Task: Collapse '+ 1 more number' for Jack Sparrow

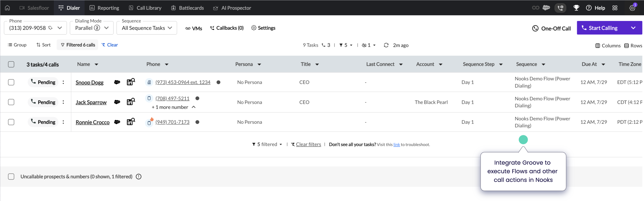Action: pos(173,107)
